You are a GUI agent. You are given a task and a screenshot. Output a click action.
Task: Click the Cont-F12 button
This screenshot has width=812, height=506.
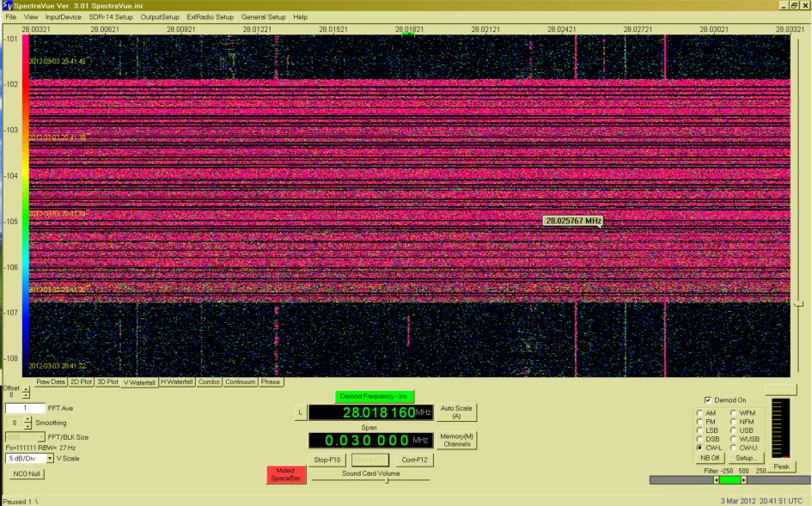414,460
